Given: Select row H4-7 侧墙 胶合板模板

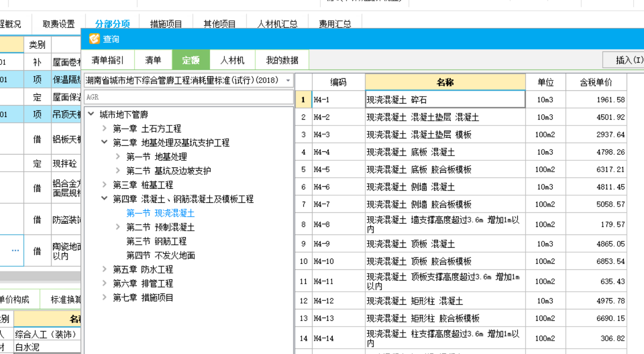Looking at the screenshot, I should [461, 204].
